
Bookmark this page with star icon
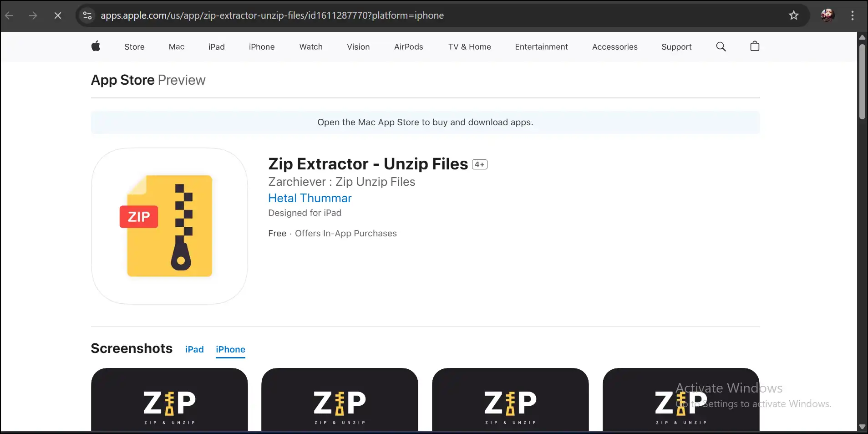pyautogui.click(x=794, y=15)
